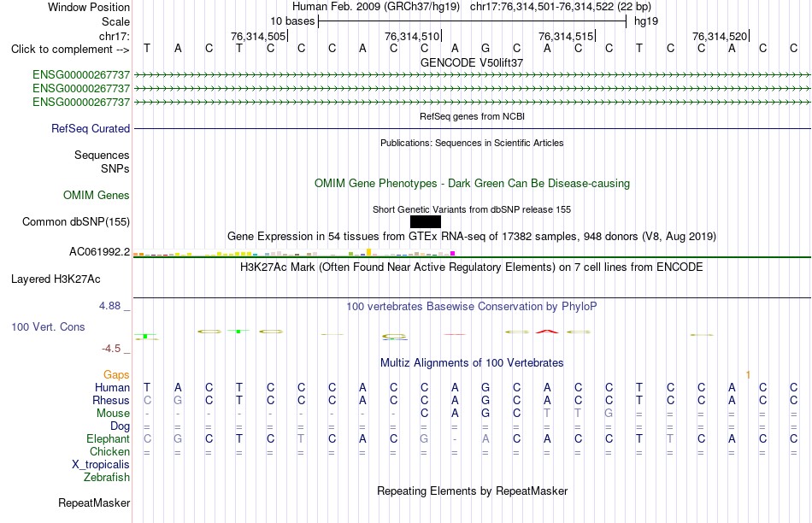Click the H3K27Ac Mark track title
The height and width of the screenshot is (523, 812).
[x=472, y=267]
